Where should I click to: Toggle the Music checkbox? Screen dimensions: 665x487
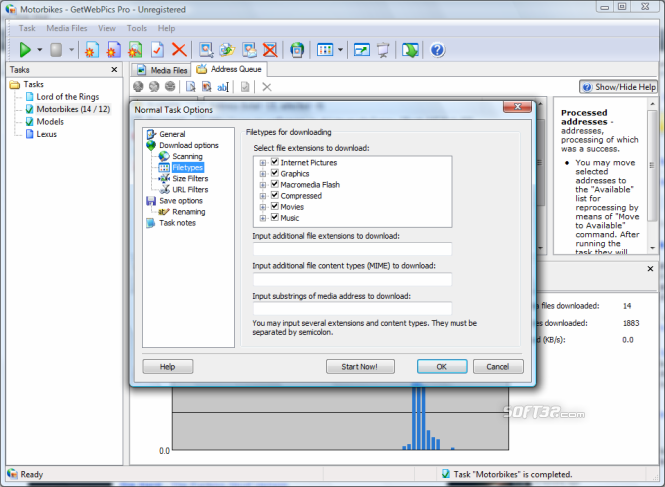pos(275,217)
